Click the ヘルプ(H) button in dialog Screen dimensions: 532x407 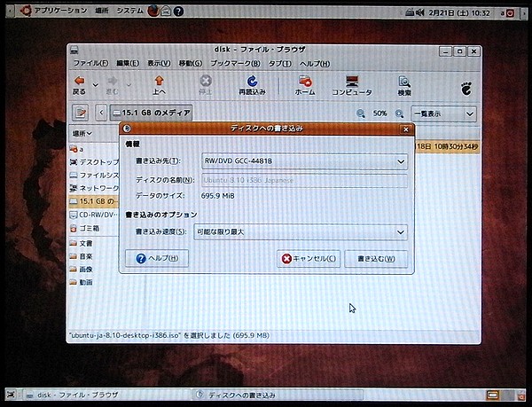[157, 258]
